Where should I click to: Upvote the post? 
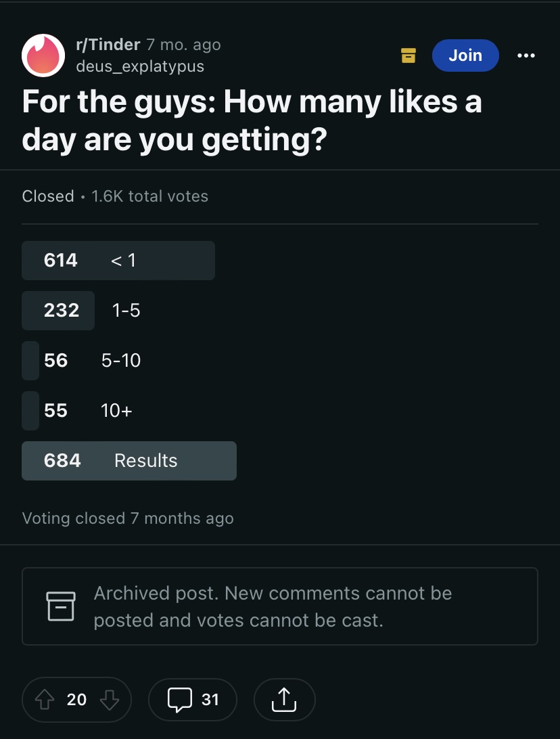[45, 700]
